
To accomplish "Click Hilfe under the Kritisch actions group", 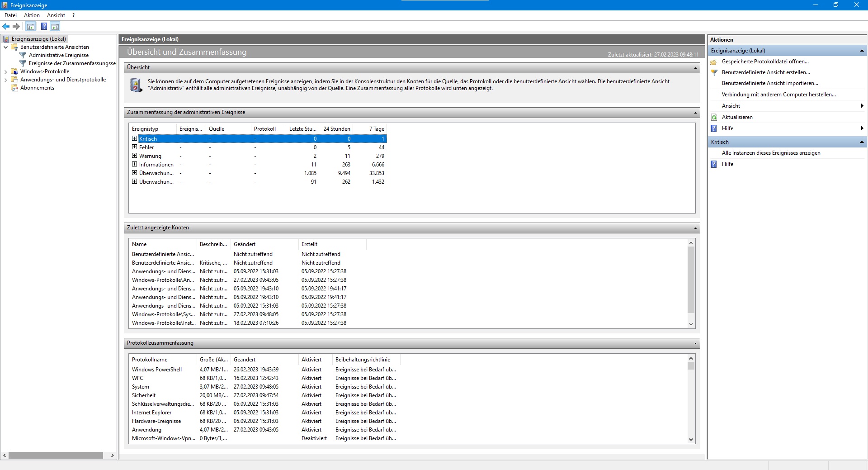I will 727,164.
